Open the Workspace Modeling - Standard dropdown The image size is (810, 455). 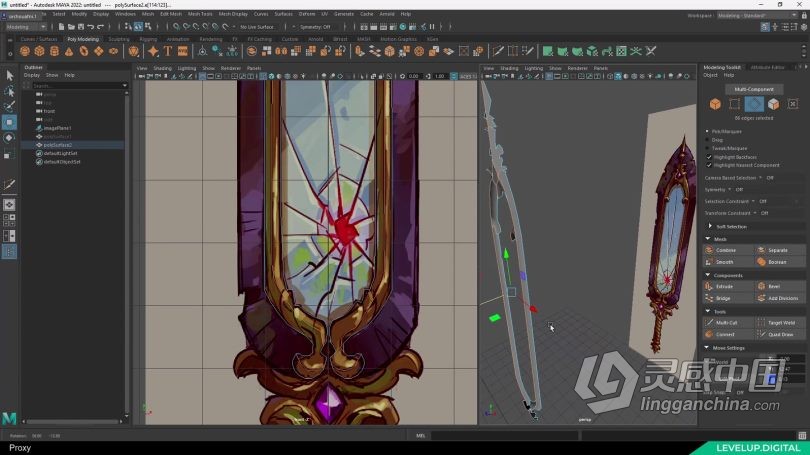[757, 15]
